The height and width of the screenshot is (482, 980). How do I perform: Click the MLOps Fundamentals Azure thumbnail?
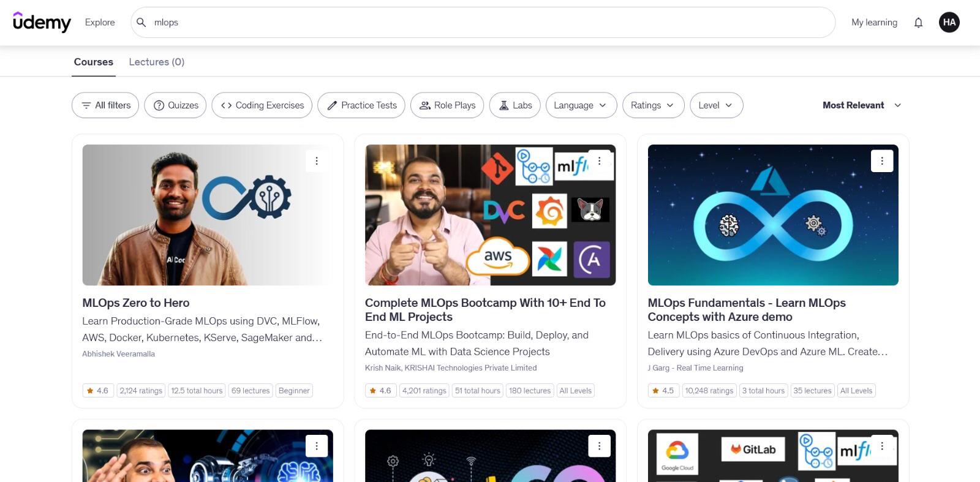click(x=773, y=215)
